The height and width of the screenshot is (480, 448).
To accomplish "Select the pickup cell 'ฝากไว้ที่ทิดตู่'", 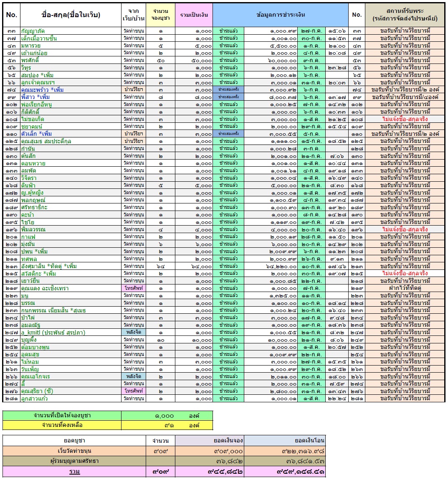I will tap(405, 288).
